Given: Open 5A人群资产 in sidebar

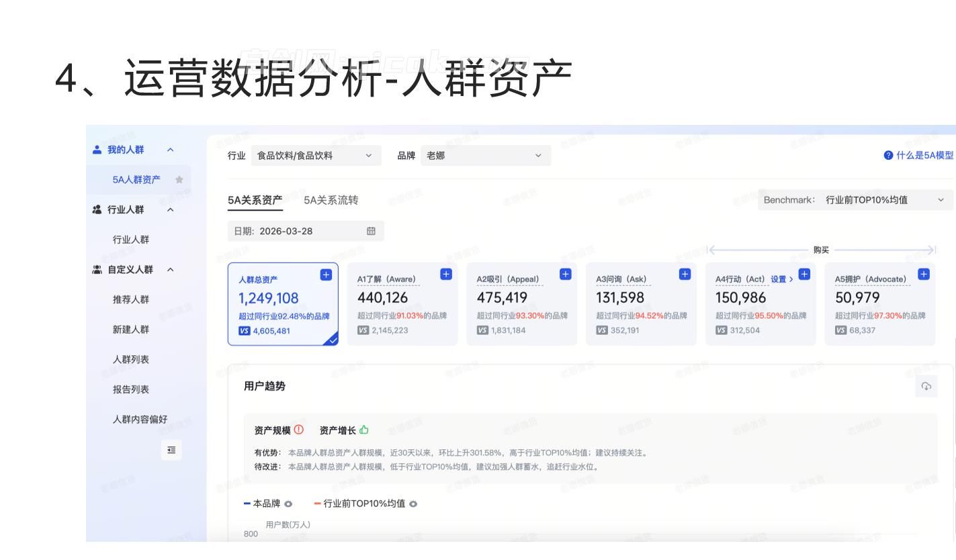Looking at the screenshot, I should 138,180.
